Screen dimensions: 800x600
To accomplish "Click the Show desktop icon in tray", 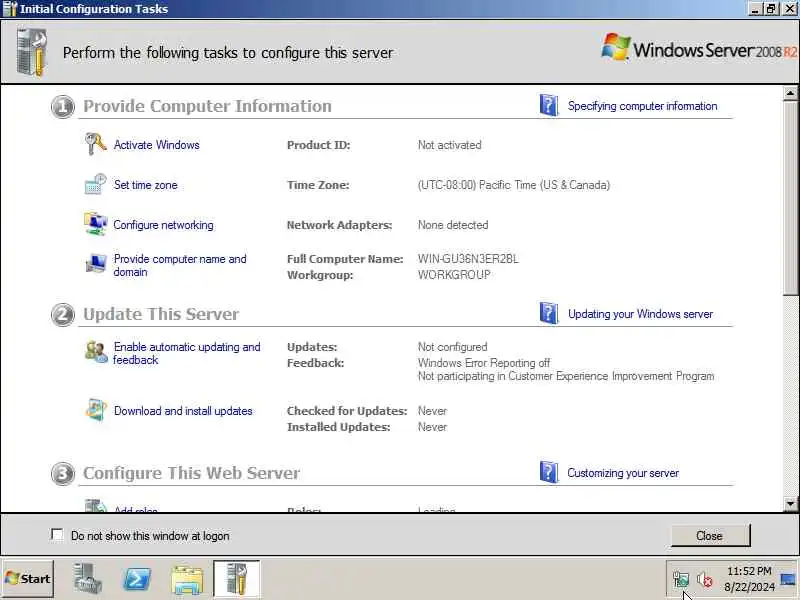I will pos(788,579).
